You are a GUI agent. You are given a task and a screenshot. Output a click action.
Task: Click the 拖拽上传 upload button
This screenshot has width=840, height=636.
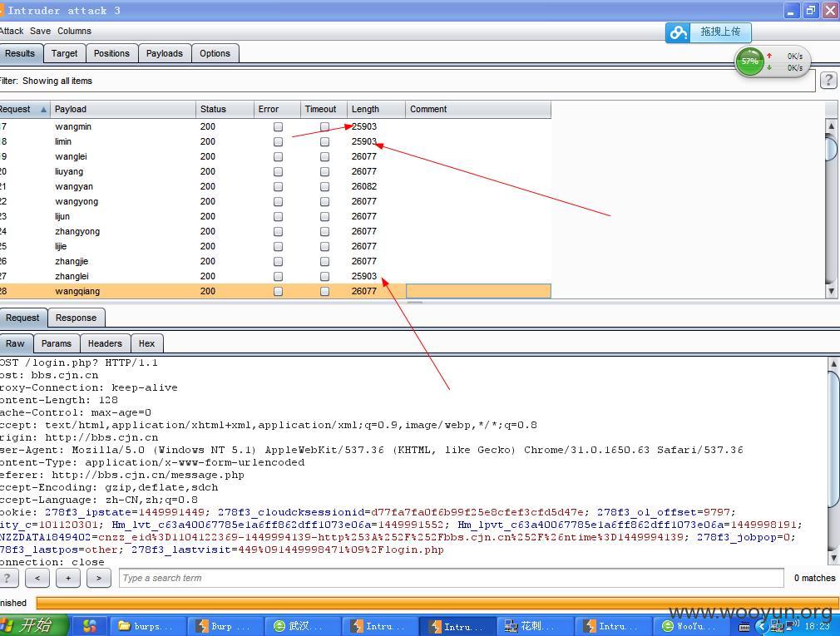pos(720,32)
